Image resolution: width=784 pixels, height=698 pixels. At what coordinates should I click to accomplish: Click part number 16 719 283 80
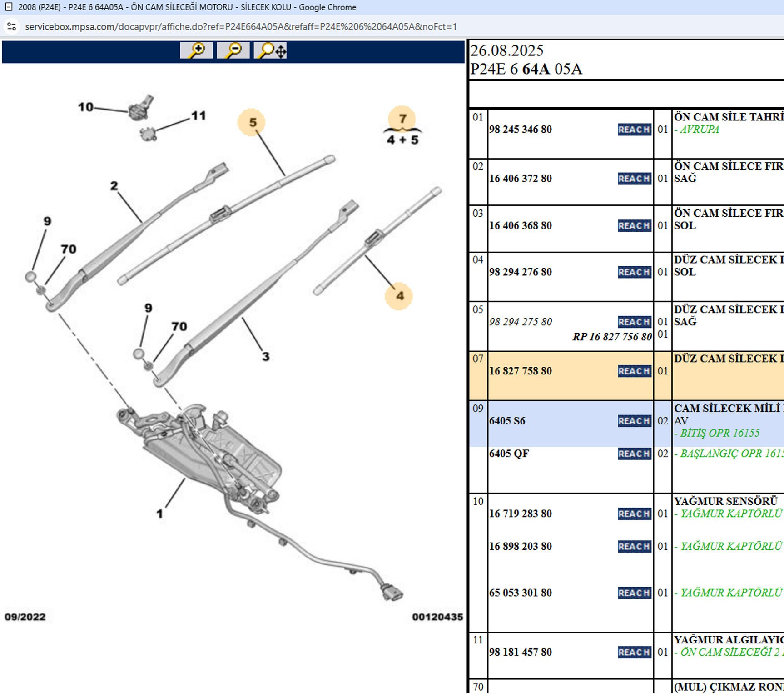521,514
